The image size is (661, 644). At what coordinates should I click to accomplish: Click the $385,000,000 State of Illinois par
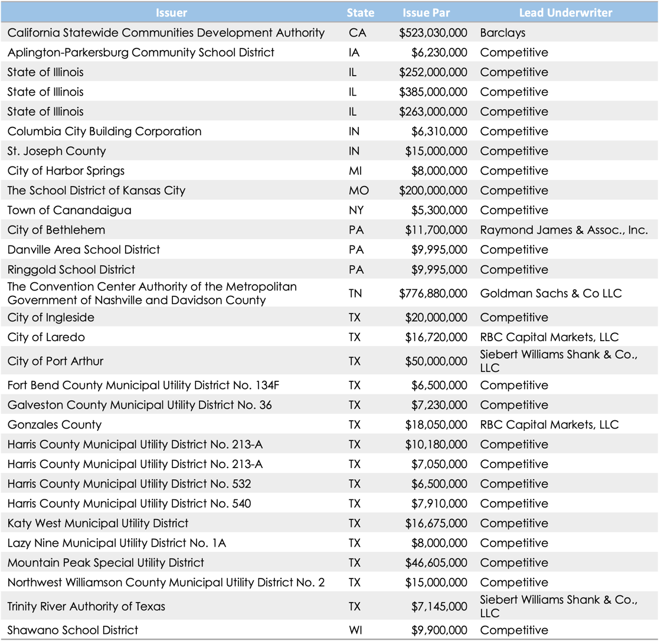point(433,92)
